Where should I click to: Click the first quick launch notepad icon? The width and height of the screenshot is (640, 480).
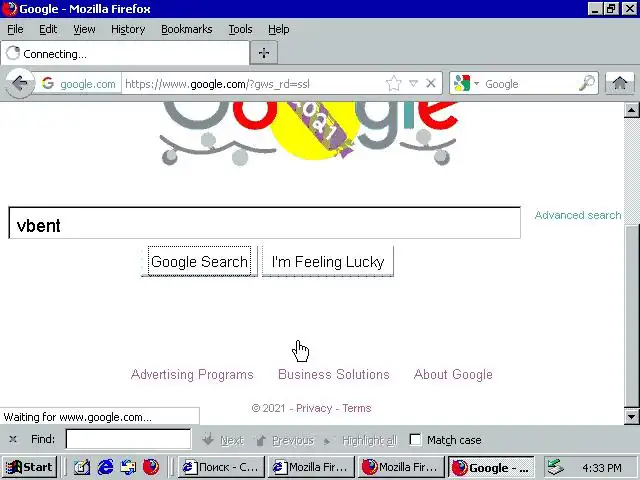82,467
